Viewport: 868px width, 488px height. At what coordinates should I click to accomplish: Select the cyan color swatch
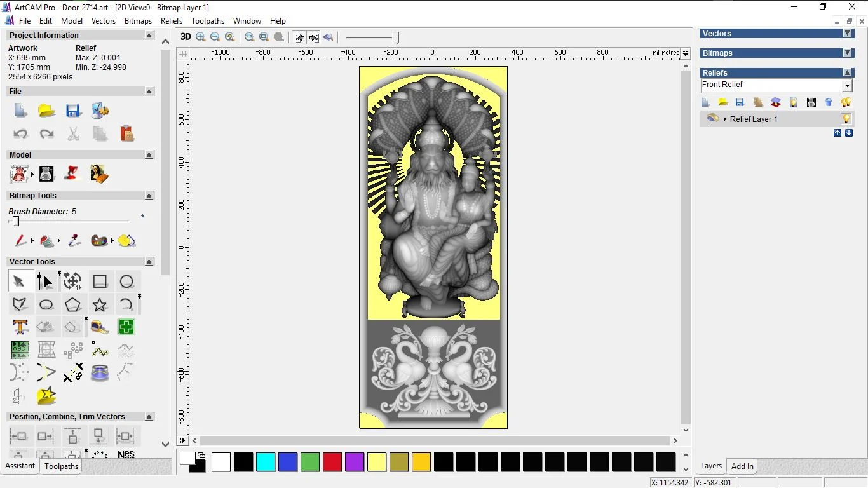[266, 462]
